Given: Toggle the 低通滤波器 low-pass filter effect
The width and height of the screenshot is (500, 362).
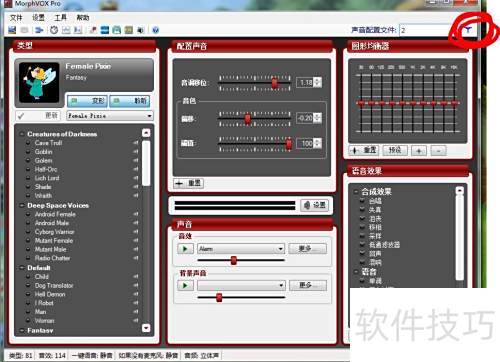Looking at the screenshot, I should click(x=384, y=245).
